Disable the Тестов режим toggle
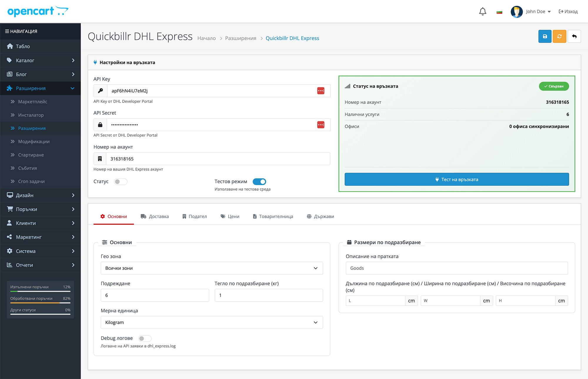 point(259,182)
